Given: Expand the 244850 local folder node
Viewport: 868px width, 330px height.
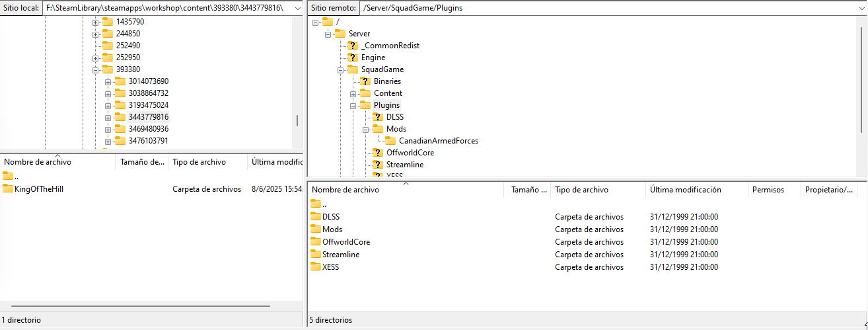Looking at the screenshot, I should click(95, 34).
